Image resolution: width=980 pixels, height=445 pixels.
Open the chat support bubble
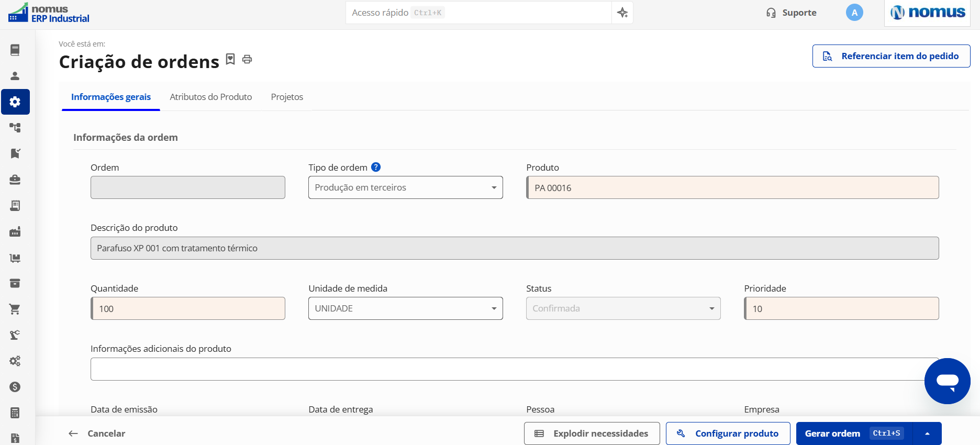(x=947, y=381)
